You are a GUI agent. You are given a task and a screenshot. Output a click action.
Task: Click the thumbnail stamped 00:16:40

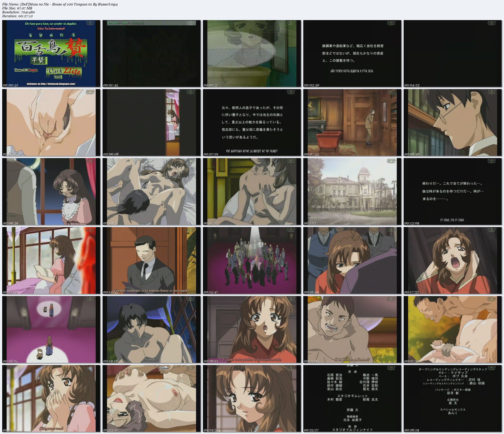point(352,260)
